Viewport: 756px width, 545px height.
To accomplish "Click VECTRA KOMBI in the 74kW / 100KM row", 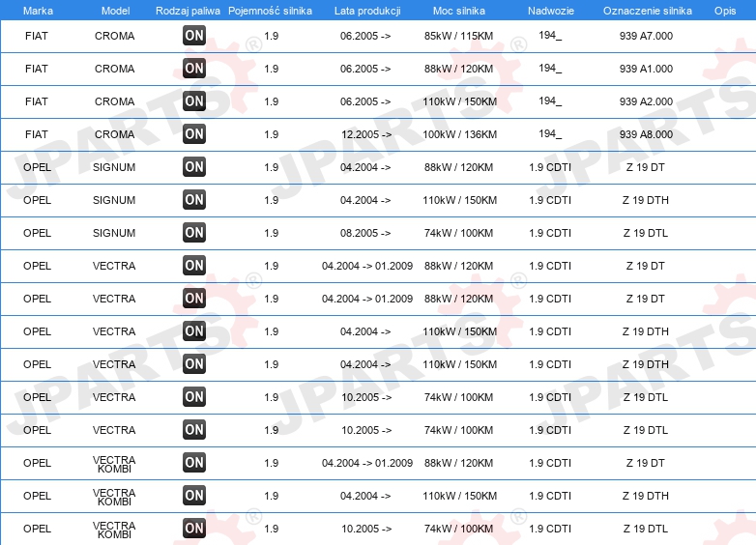I will tap(114, 530).
